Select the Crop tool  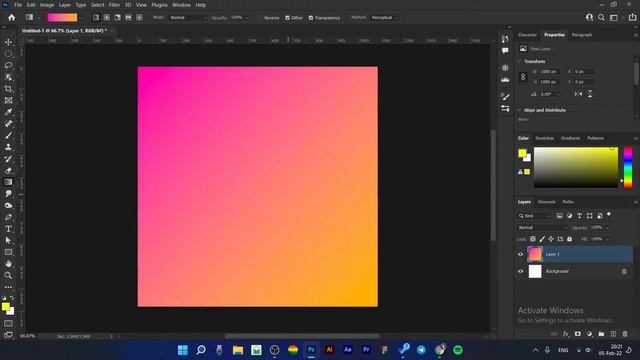click(8, 89)
